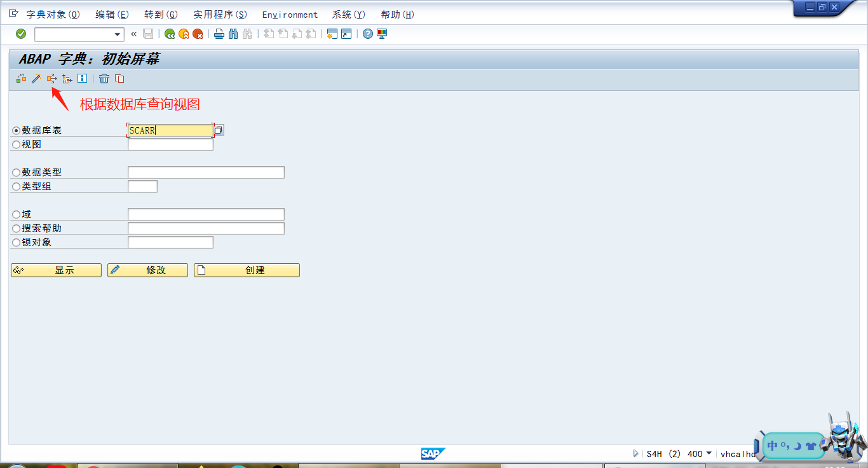Viewport: 868px width, 468px height.
Task: Open the command field history dropdown arrow
Action: (117, 34)
